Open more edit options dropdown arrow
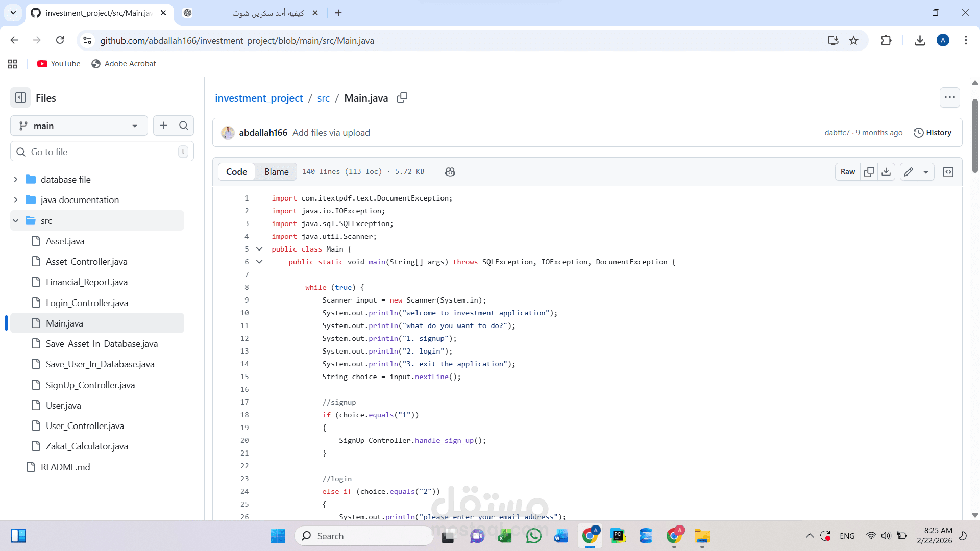The width and height of the screenshot is (980, 551). [x=925, y=172]
